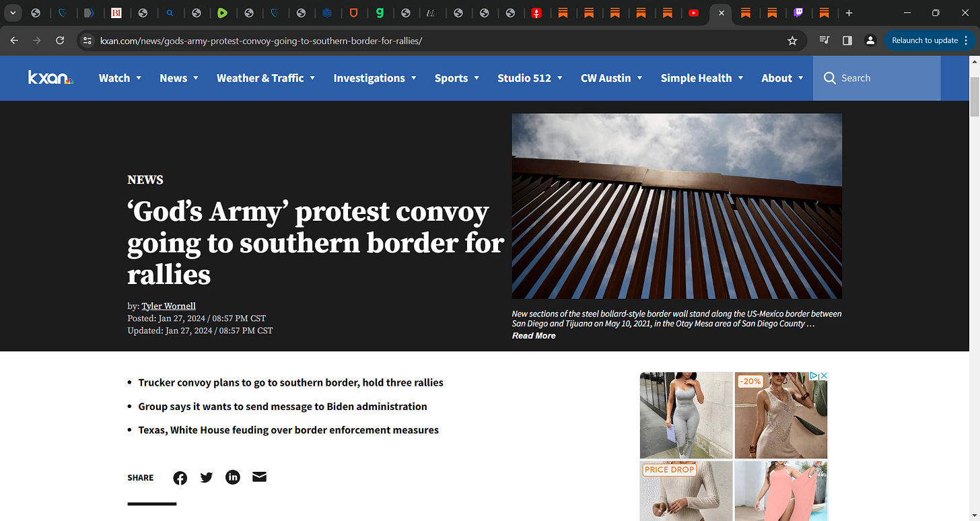Expand the Weather & Traffic dropdown arrow

click(312, 78)
